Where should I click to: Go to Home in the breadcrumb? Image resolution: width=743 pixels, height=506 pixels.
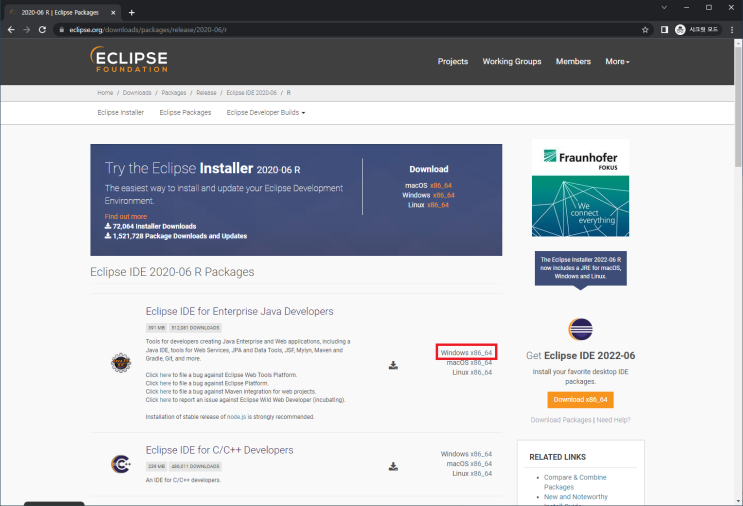pos(105,92)
